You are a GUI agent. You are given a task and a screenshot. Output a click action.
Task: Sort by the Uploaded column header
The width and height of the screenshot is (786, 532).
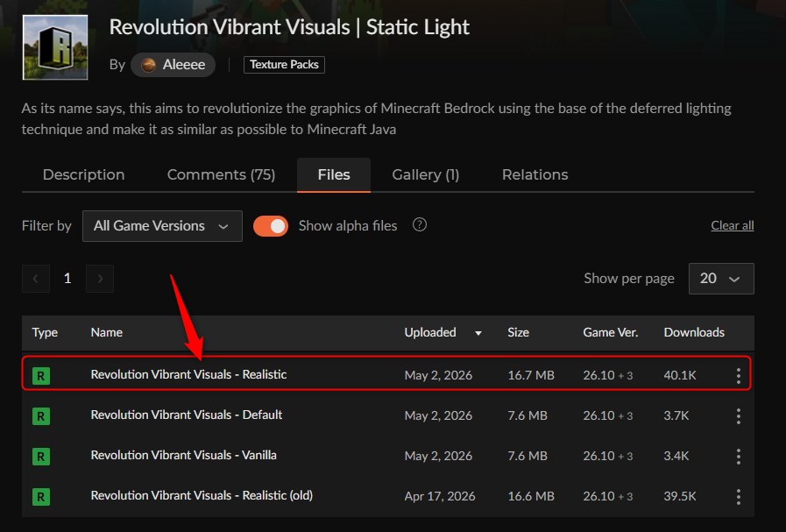coord(430,332)
